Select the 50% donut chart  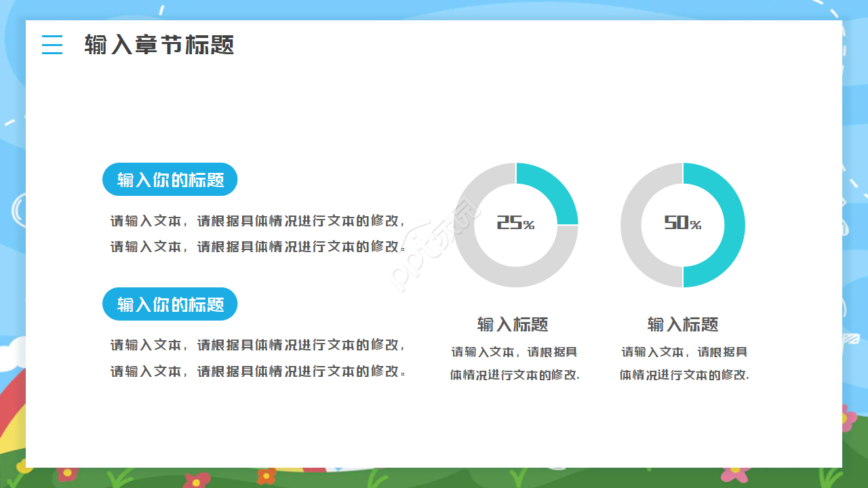tap(683, 225)
